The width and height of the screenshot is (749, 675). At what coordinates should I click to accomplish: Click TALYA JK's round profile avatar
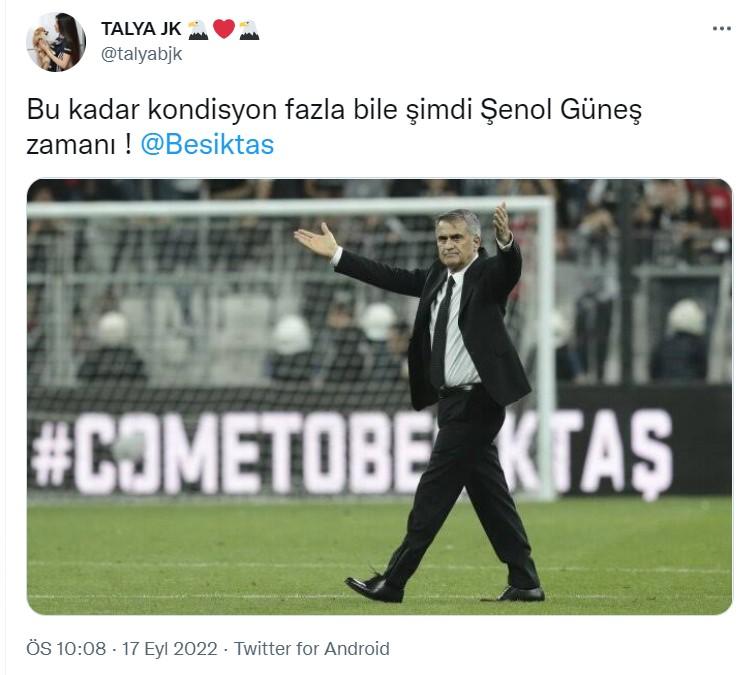tap(56, 42)
